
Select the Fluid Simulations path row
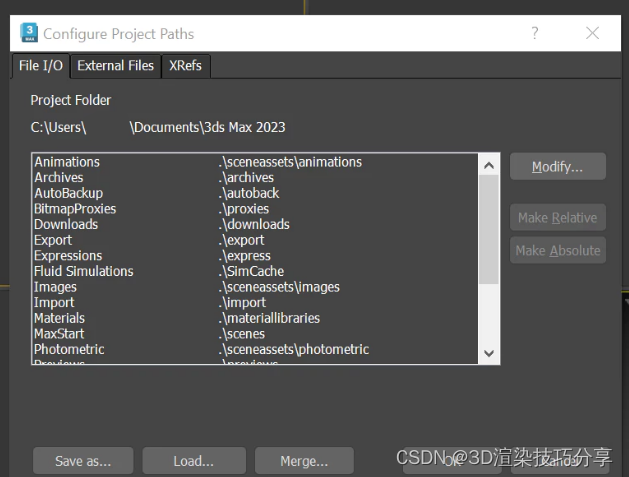point(255,272)
